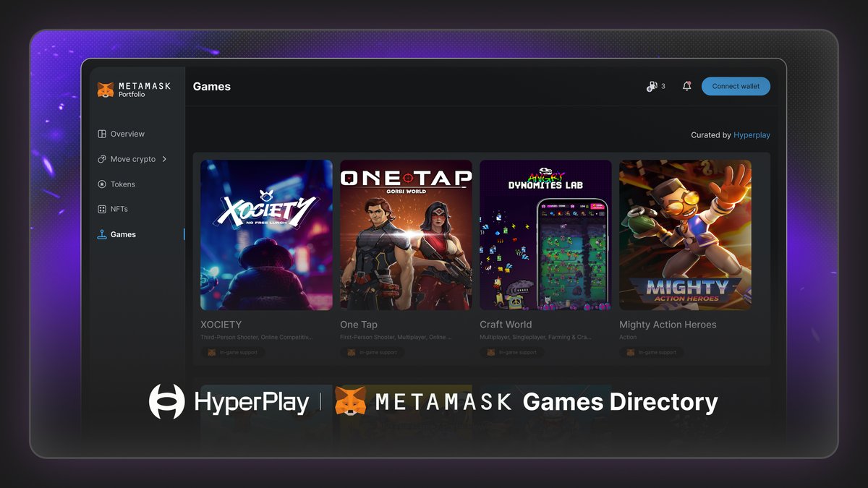Viewport: 868px width, 488px height.
Task: Click fox icon under One Tap card
Action: [x=352, y=352]
